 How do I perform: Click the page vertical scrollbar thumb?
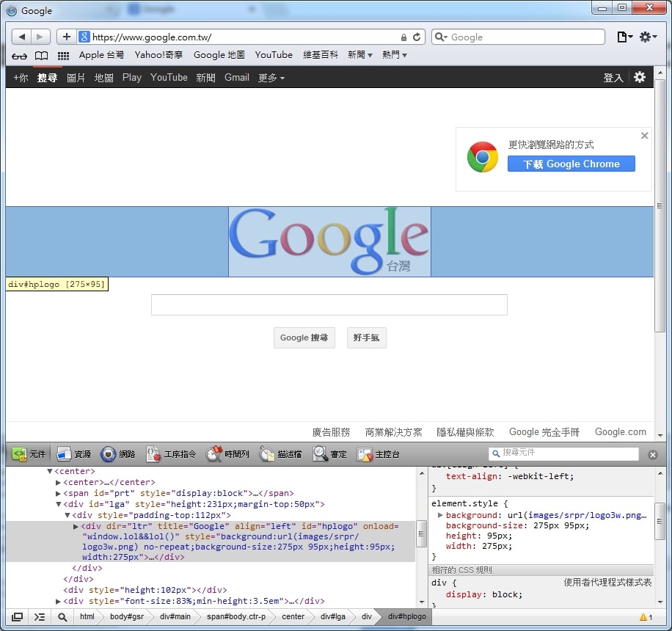coord(660,205)
